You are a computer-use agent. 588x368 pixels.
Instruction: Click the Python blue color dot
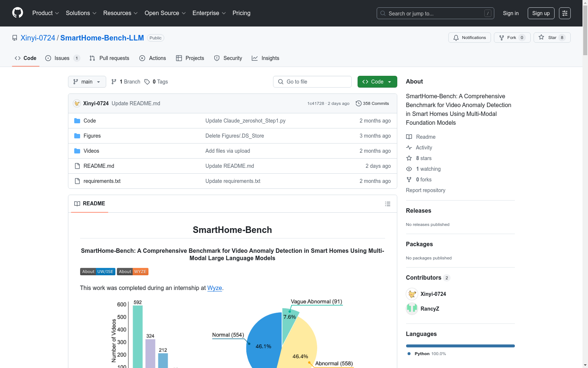click(x=409, y=354)
